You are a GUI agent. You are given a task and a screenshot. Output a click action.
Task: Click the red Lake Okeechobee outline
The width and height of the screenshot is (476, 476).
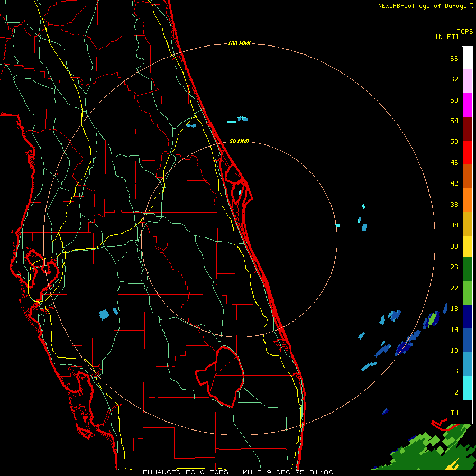coord(220,376)
